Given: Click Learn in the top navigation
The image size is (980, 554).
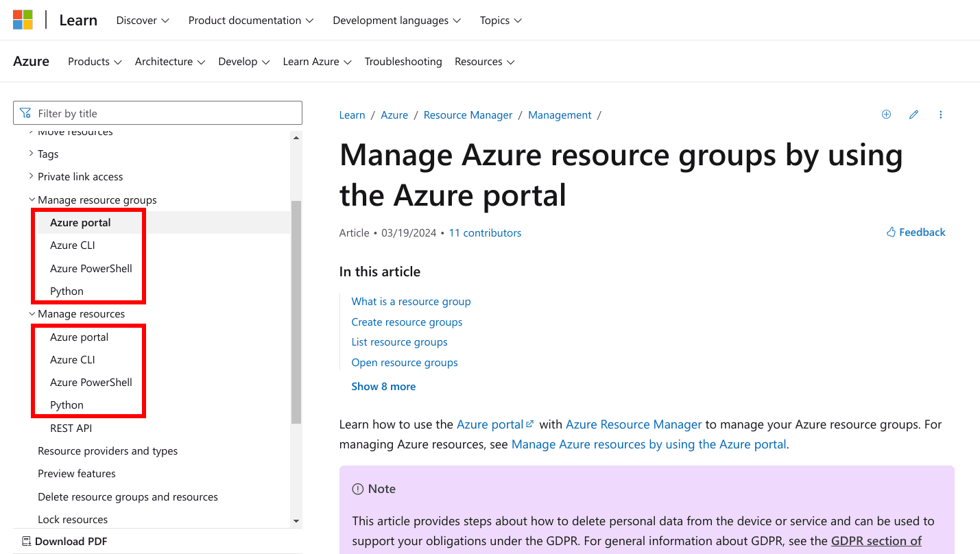Looking at the screenshot, I should 77,20.
